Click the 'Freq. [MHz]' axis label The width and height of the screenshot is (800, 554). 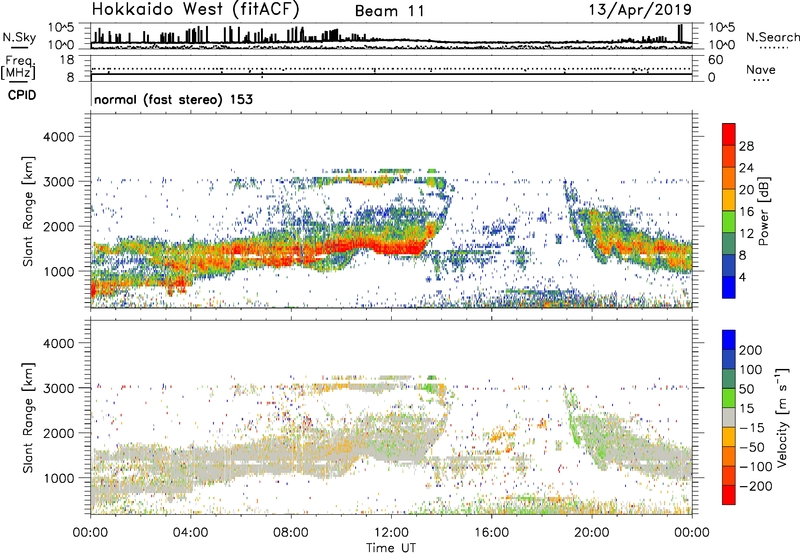(x=18, y=68)
